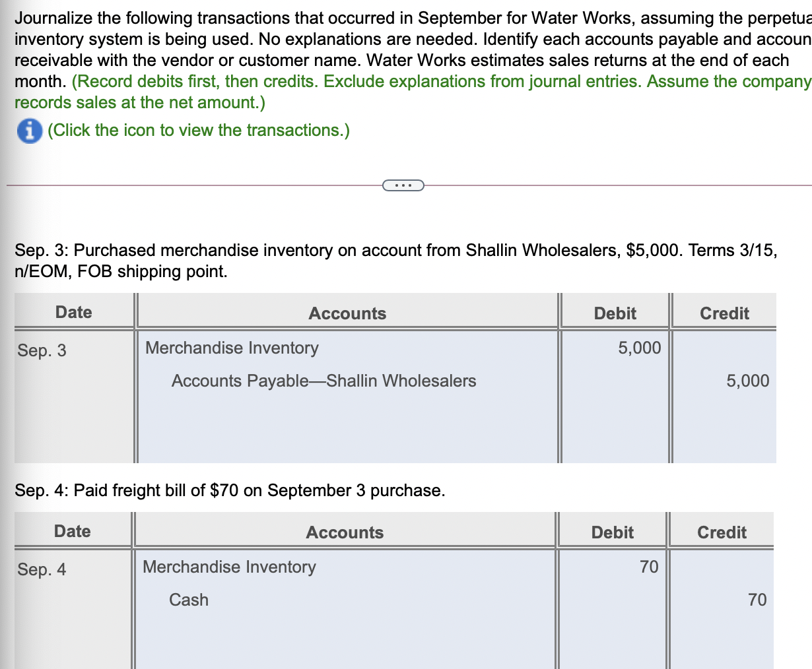The height and width of the screenshot is (669, 812).
Task: Click the 5,000 debit cell
Action: [615, 348]
